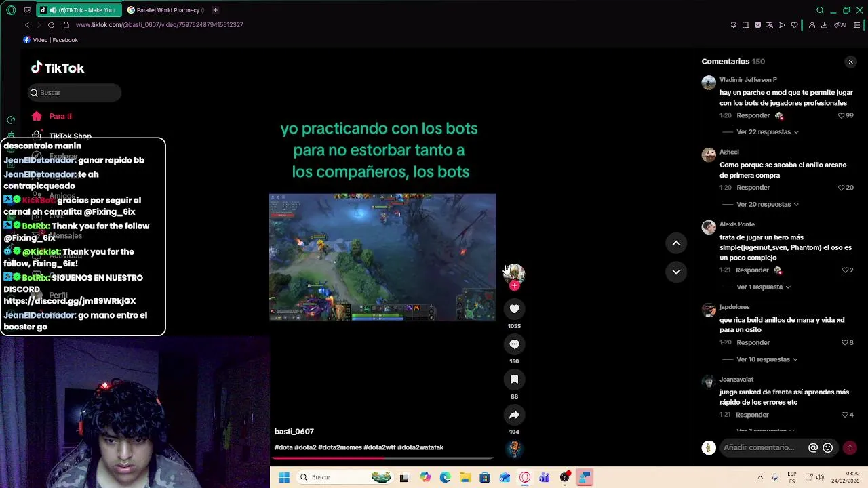Image resolution: width=868 pixels, height=488 pixels.
Task: Open the spinning sound disc thumbnail
Action: click(514, 448)
